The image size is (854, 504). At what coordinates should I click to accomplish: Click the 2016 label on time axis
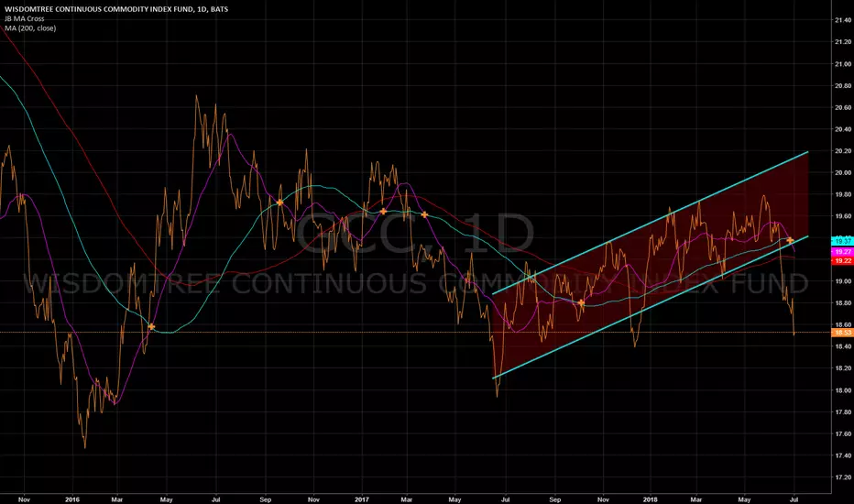(x=71, y=499)
